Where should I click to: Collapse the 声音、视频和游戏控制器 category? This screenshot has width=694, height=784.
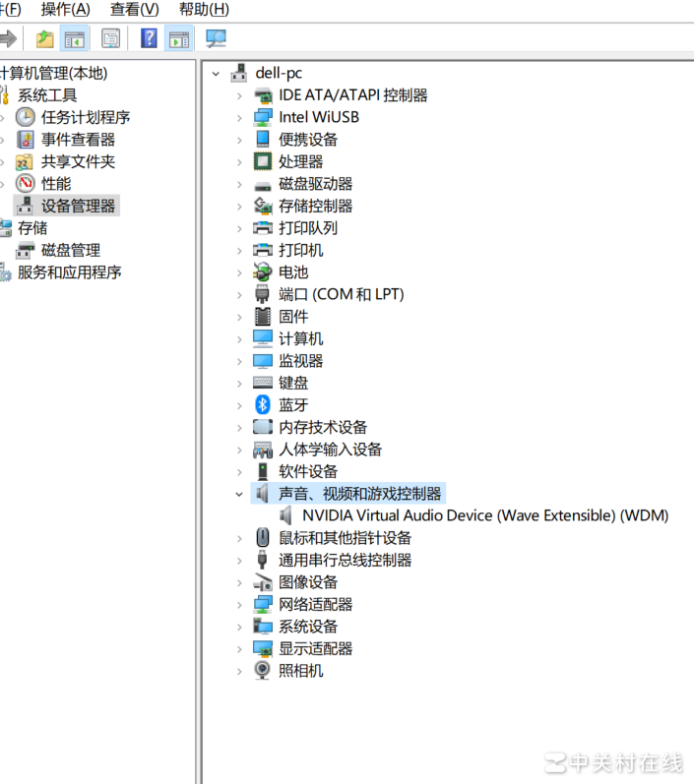tap(239, 494)
